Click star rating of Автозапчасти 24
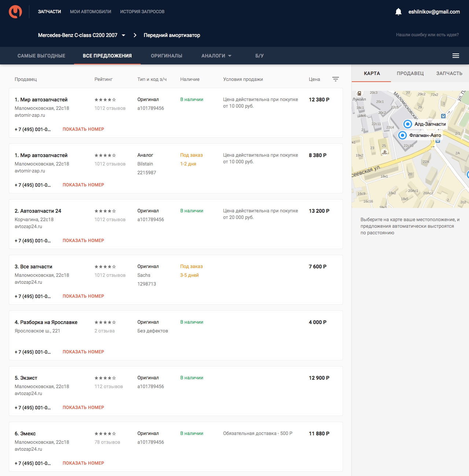 point(105,211)
